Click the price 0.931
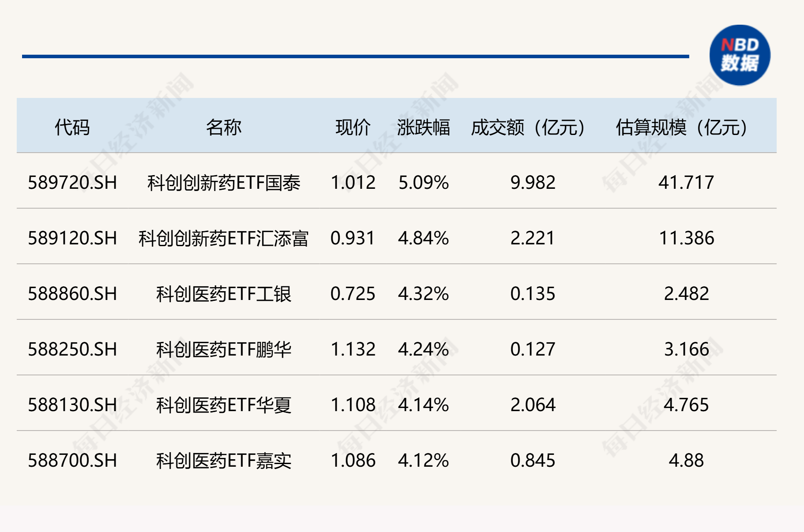This screenshot has height=532, width=804. tap(353, 238)
